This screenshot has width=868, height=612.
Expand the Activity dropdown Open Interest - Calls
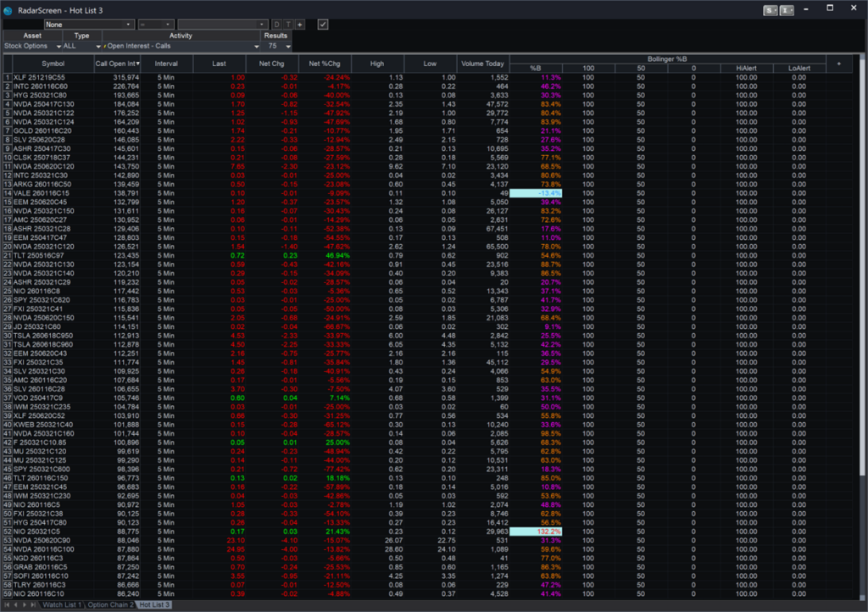pyautogui.click(x=258, y=46)
